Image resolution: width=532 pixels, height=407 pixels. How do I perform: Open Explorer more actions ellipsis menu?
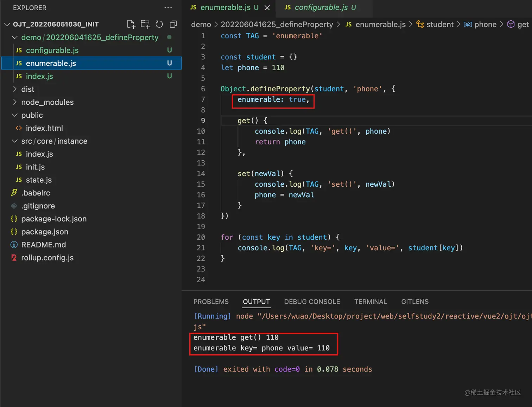(x=168, y=8)
